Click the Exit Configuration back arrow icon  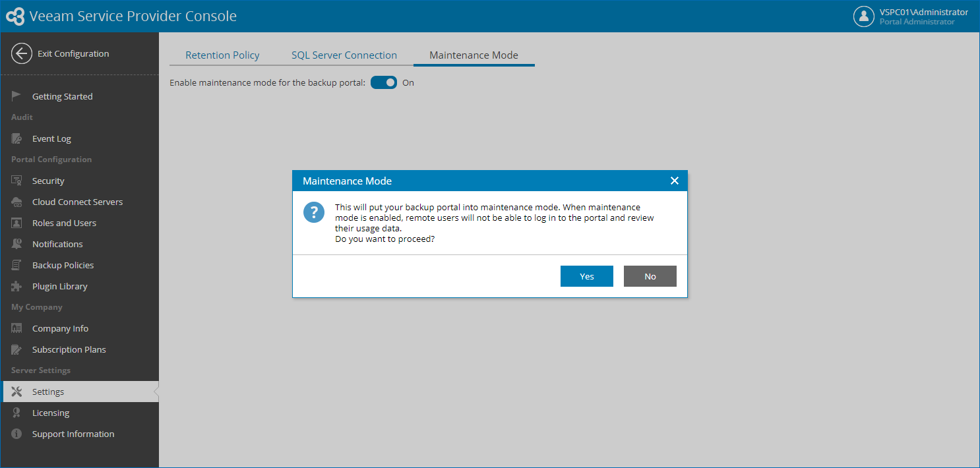pyautogui.click(x=22, y=54)
